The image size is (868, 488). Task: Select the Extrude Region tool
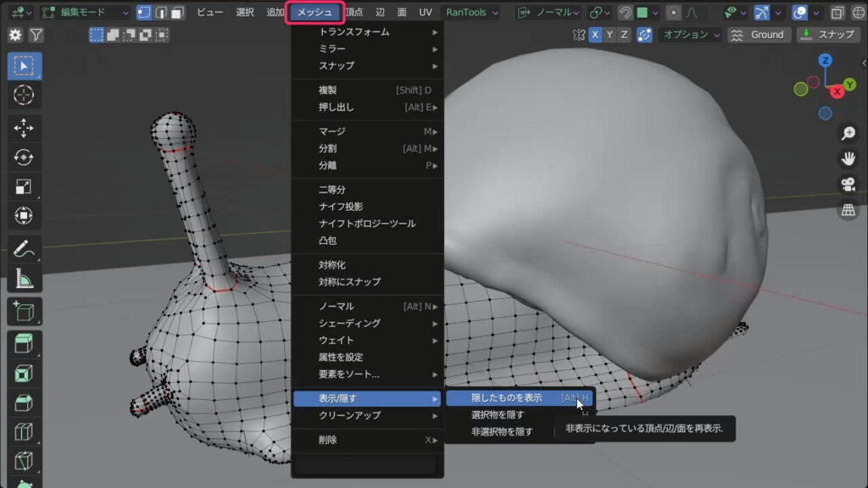point(24,344)
